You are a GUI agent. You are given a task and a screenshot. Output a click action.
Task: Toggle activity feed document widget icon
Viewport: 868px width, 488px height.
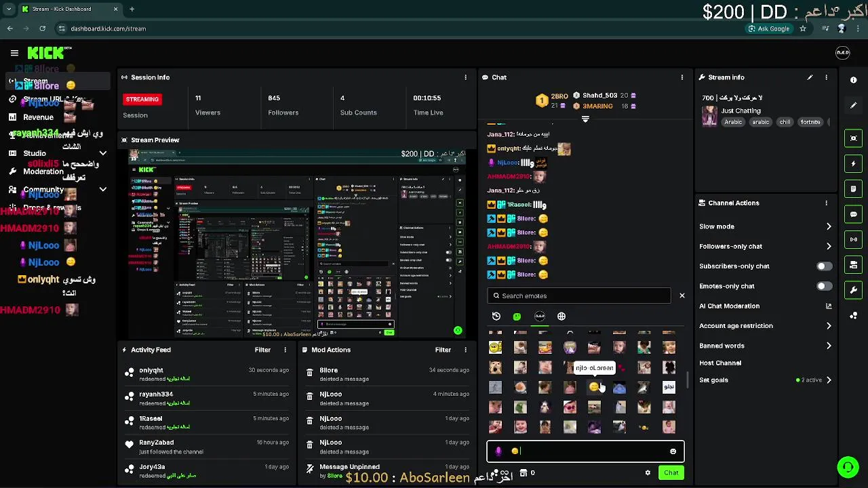point(853,189)
